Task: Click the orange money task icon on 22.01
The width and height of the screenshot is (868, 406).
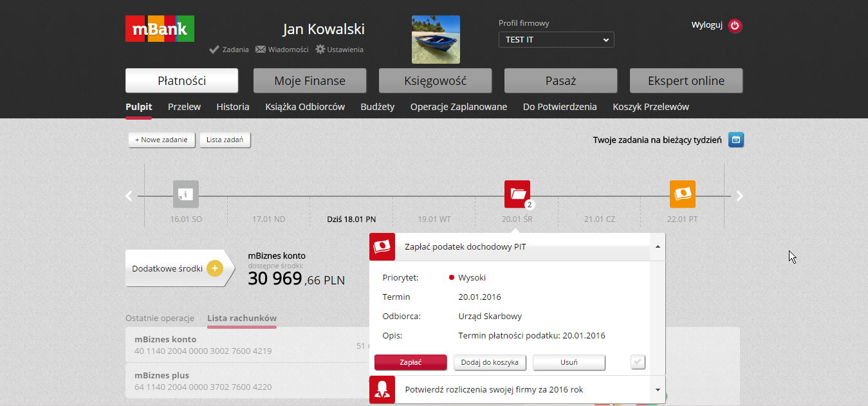Action: click(x=683, y=194)
